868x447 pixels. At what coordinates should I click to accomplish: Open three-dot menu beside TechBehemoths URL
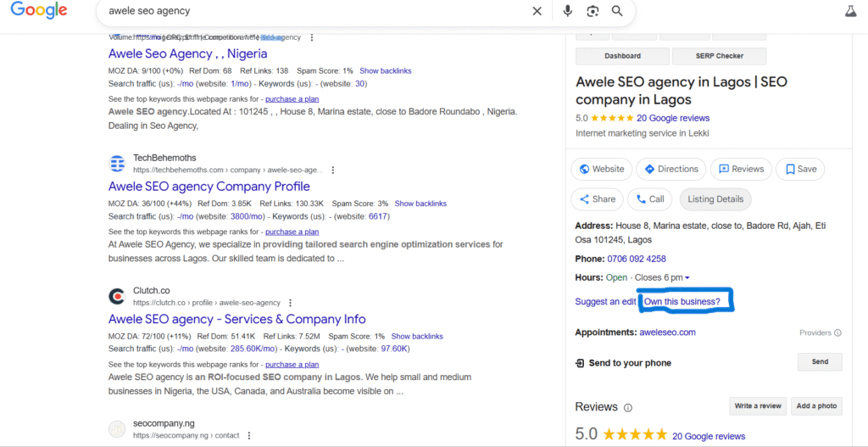[332, 170]
